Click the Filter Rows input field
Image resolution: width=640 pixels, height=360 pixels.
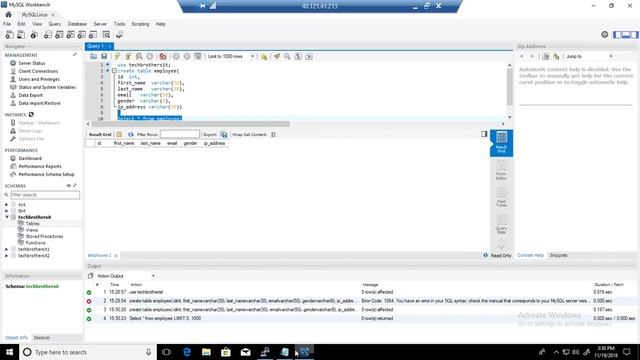180,134
